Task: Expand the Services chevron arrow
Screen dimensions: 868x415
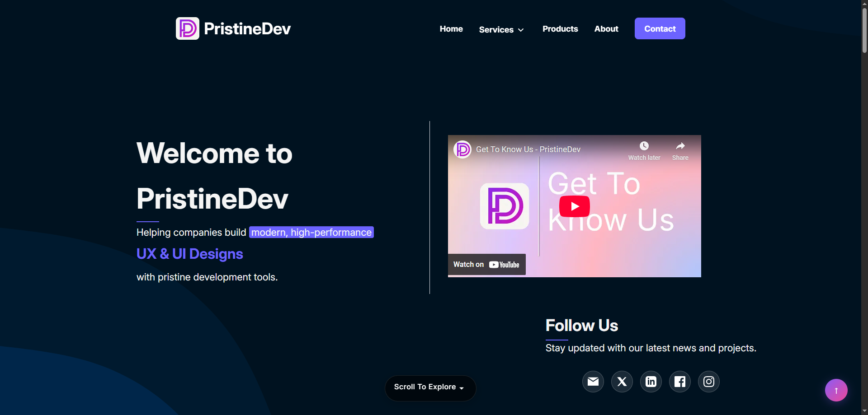Action: (520, 30)
